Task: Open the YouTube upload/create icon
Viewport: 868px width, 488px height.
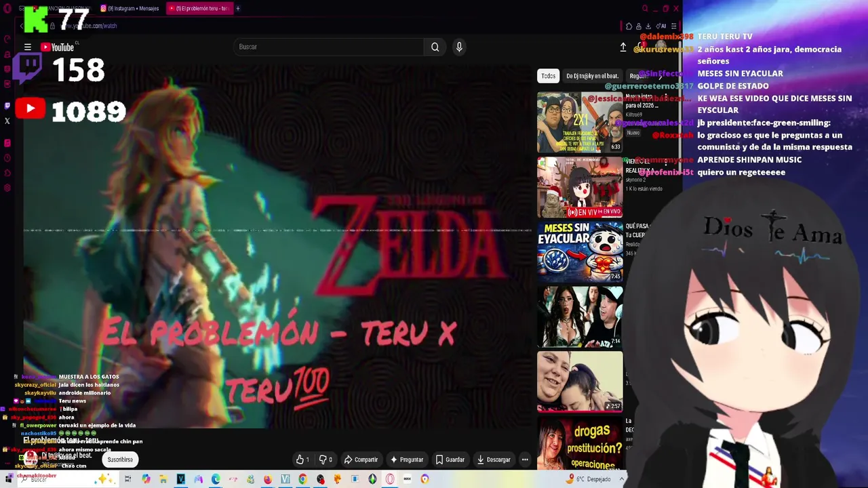Action: click(623, 47)
